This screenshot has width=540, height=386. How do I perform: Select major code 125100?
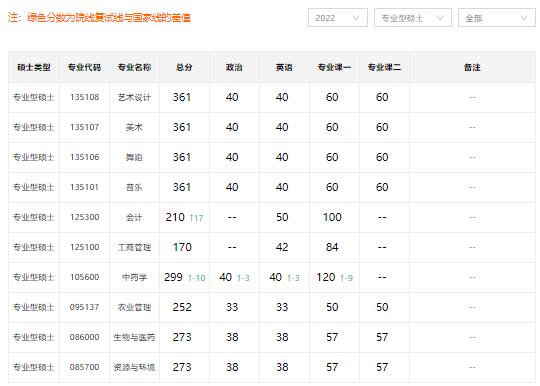84,247
